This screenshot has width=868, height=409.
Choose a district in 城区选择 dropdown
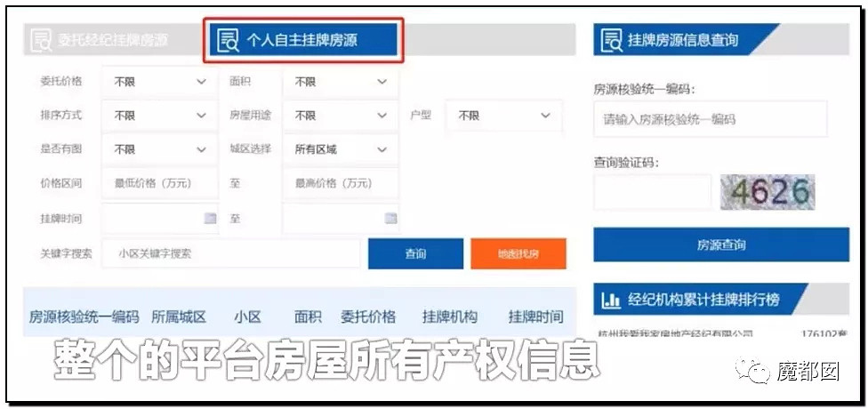[340, 149]
